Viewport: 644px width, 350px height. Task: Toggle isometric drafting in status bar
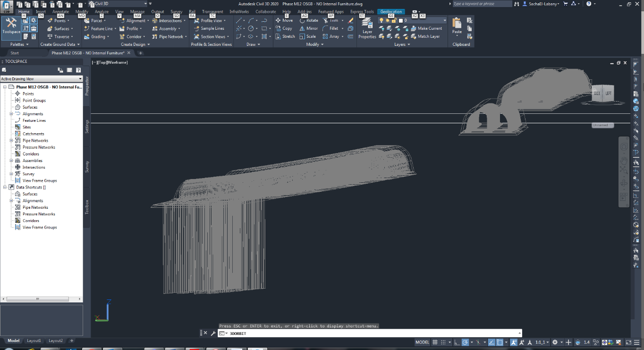(479, 342)
